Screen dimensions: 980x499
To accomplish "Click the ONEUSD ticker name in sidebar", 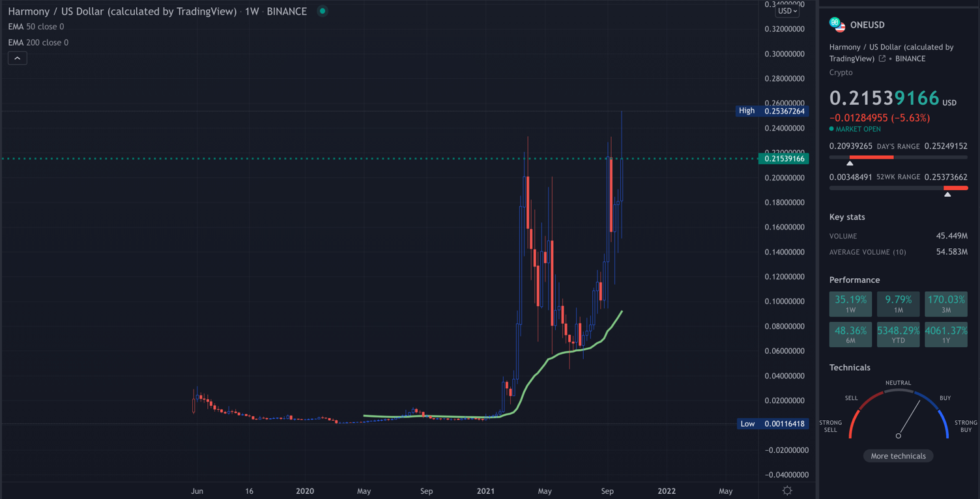I will point(867,25).
